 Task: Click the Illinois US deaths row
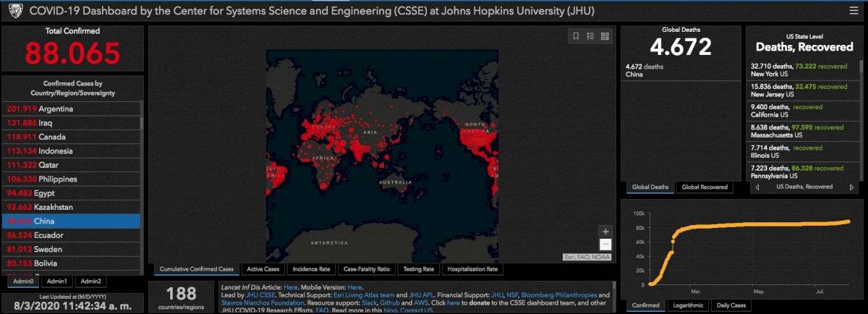click(x=801, y=151)
